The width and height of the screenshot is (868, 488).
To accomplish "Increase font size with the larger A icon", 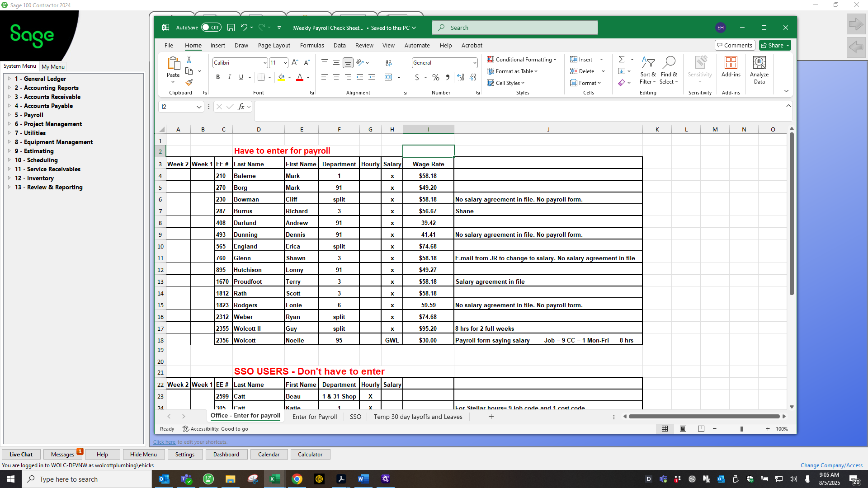I will (295, 63).
